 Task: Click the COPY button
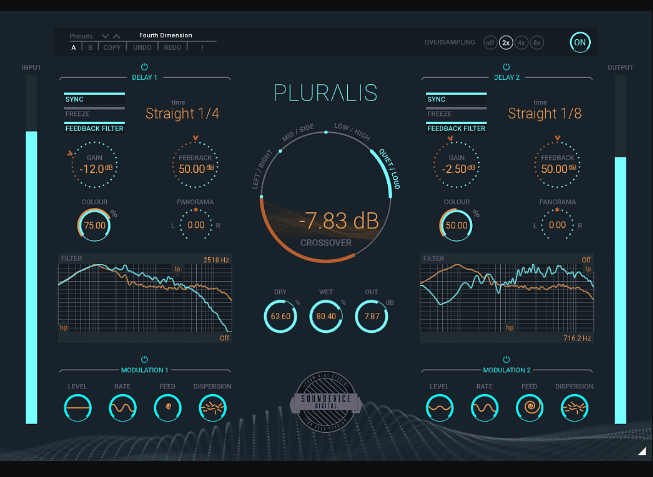(112, 47)
